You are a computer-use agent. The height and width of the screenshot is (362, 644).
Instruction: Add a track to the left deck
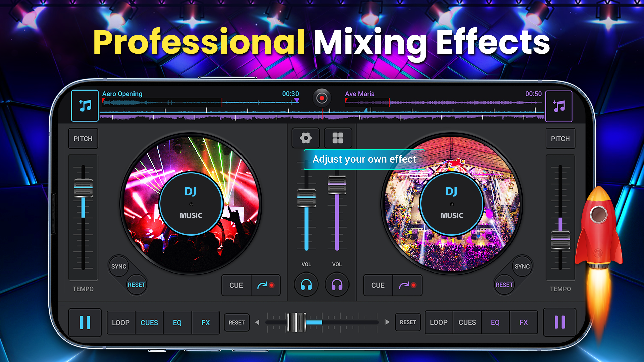[x=85, y=105]
